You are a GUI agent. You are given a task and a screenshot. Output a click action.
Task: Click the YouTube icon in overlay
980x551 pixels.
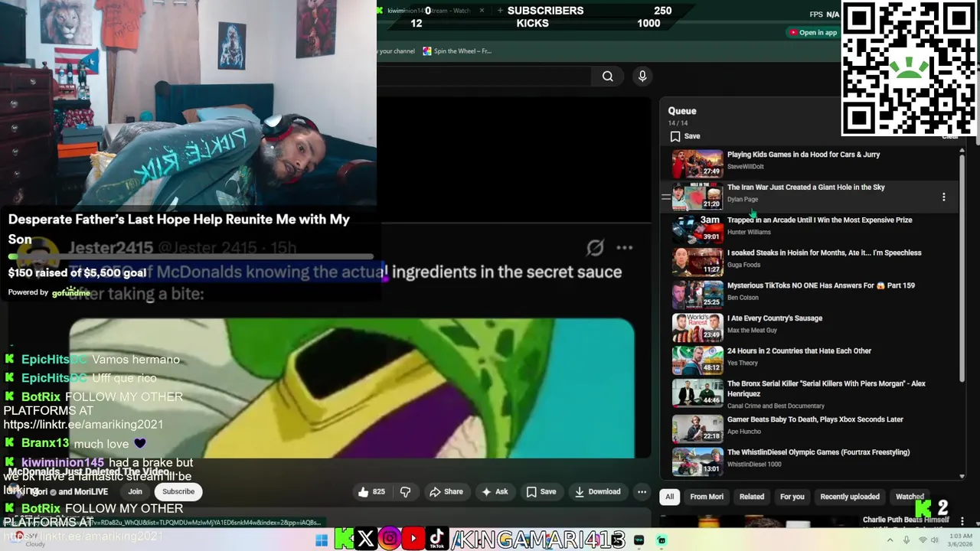click(x=413, y=539)
